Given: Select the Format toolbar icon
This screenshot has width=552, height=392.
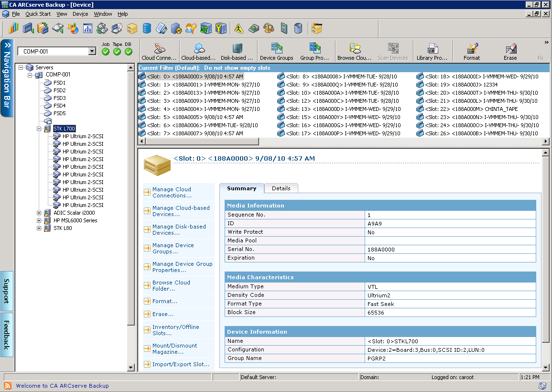Looking at the screenshot, I should [x=472, y=51].
